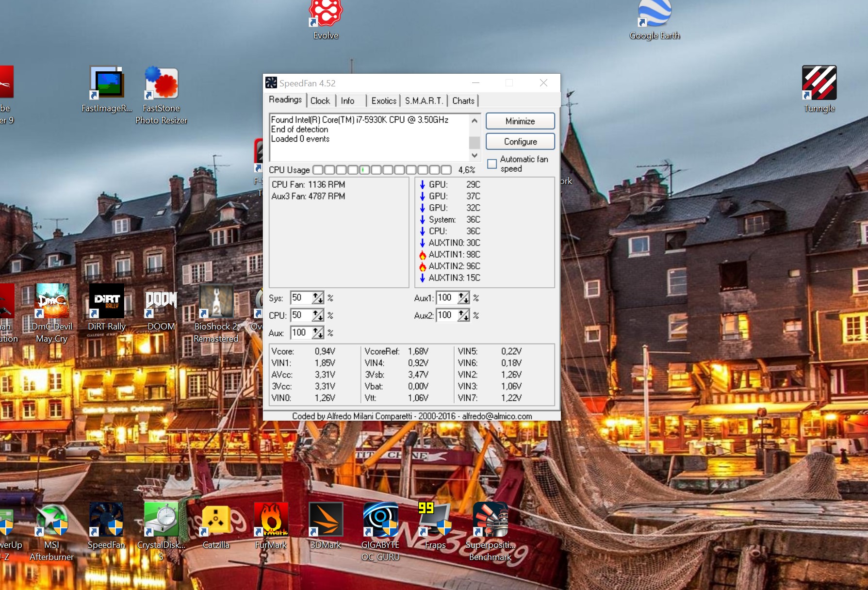Click the CPU fan speed spinner arrows
The width and height of the screenshot is (868, 590).
(318, 315)
